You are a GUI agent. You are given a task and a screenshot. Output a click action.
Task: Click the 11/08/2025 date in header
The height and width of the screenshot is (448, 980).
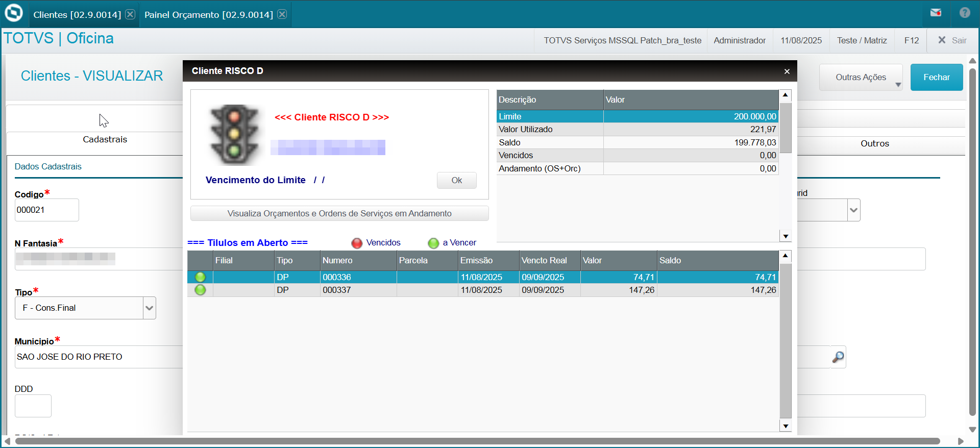coord(801,40)
